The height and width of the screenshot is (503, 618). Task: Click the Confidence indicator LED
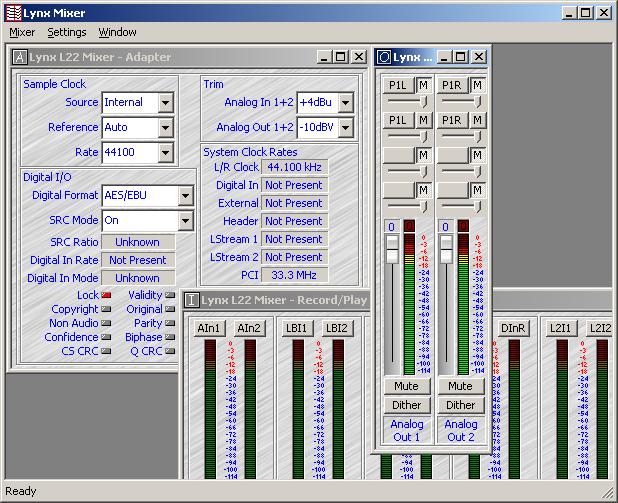tap(106, 337)
